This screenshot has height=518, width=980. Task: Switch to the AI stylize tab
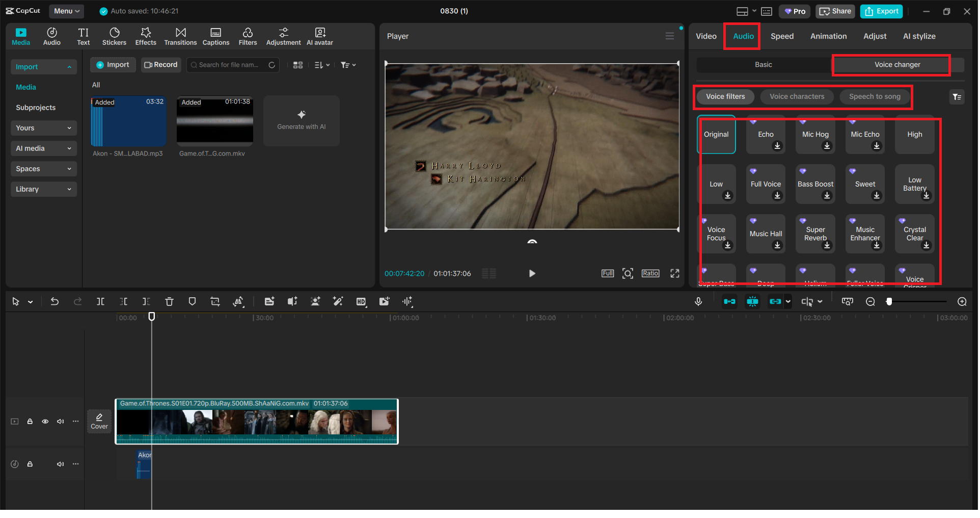tap(919, 36)
